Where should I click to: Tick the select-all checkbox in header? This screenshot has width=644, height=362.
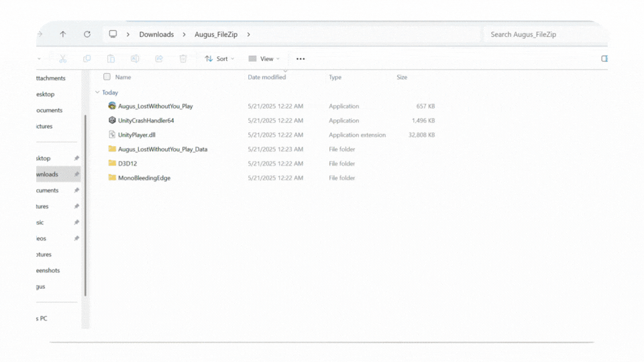tap(107, 76)
